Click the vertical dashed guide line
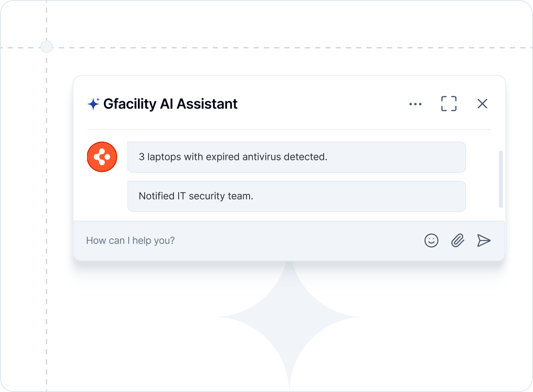This screenshot has height=392, width=533. point(46,212)
